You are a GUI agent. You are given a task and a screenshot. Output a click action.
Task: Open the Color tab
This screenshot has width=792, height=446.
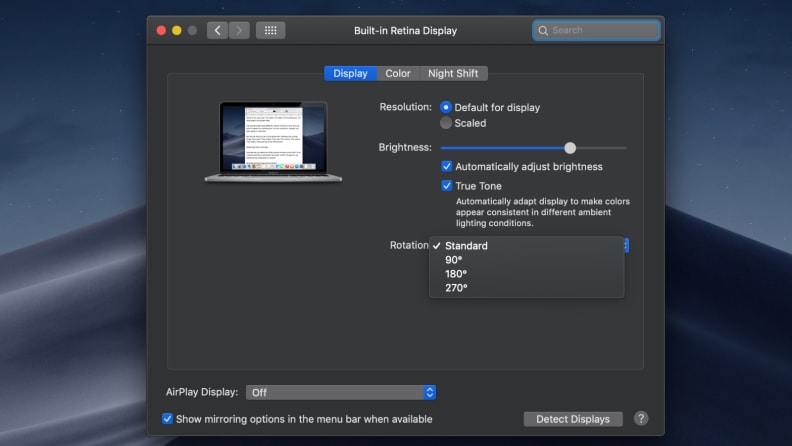pos(398,73)
